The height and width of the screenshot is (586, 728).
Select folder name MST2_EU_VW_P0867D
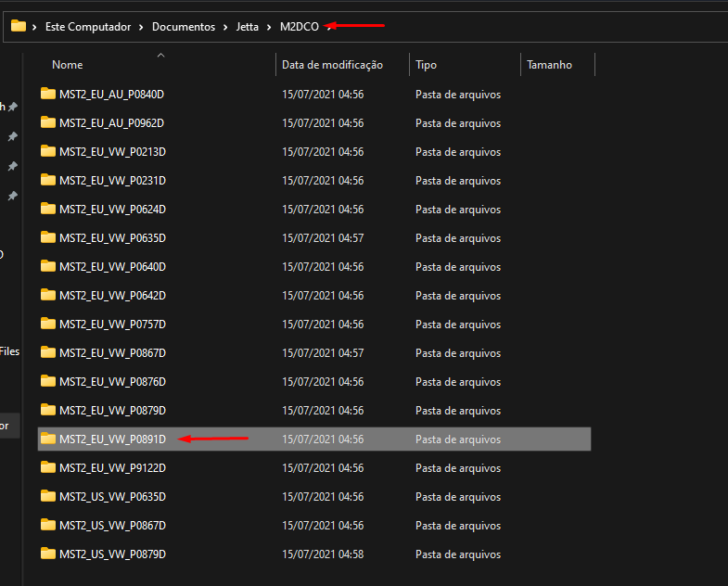click(112, 353)
